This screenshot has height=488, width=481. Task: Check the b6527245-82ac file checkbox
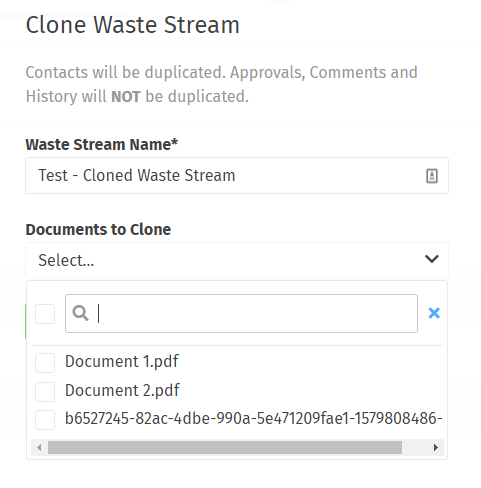(x=45, y=420)
